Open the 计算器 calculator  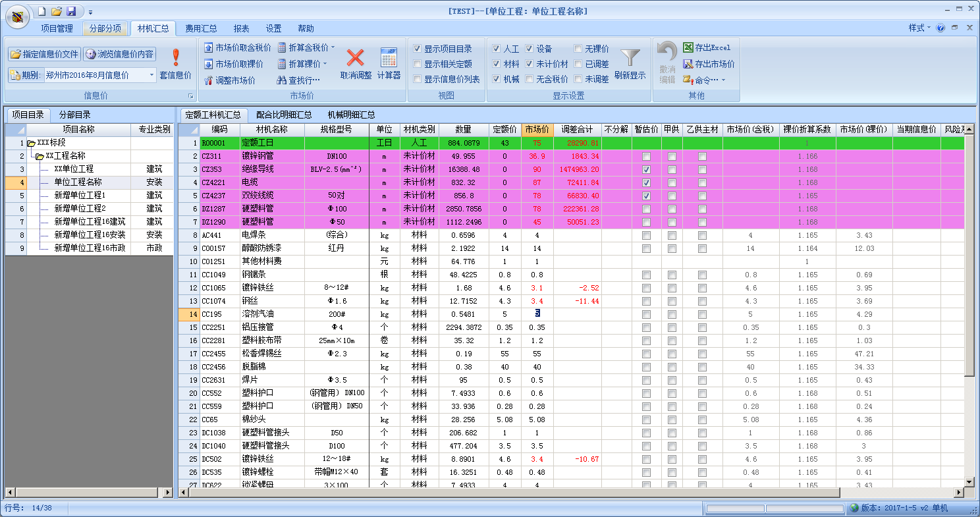click(x=389, y=64)
